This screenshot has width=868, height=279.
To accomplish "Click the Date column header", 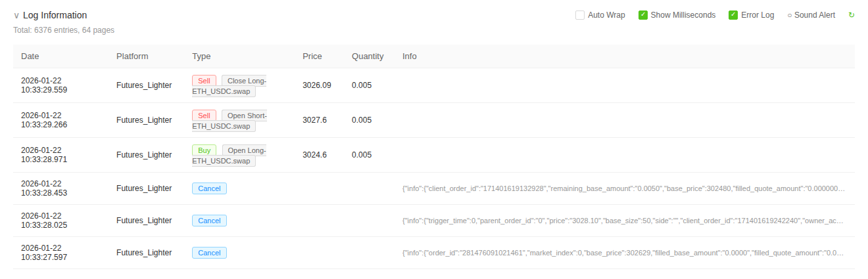I will pos(30,56).
